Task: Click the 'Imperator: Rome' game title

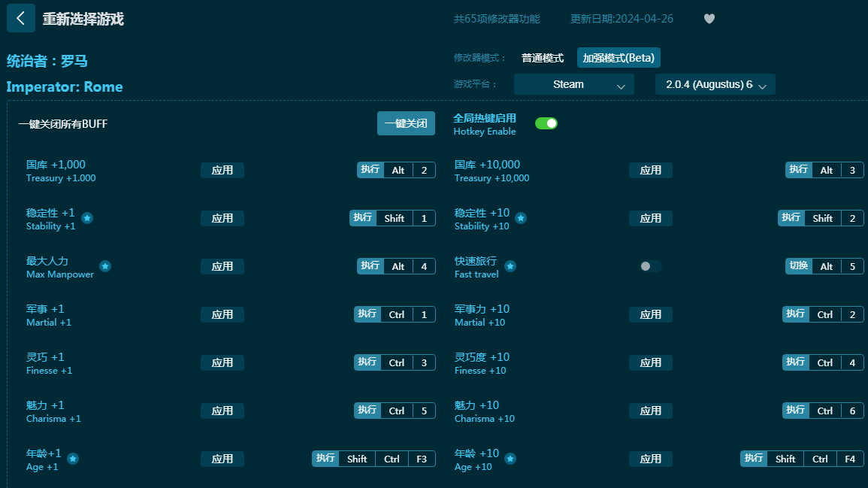Action: coord(65,87)
